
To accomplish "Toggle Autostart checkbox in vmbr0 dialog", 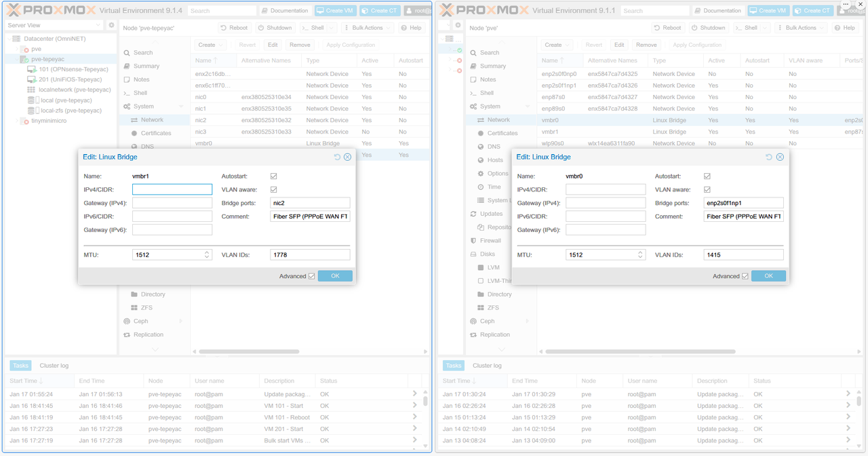I will pos(707,176).
